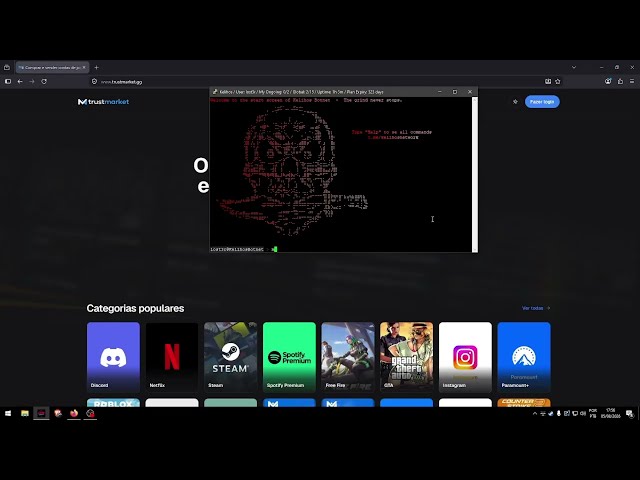Open the GTA category card
This screenshot has width=640, height=480.
(407, 357)
